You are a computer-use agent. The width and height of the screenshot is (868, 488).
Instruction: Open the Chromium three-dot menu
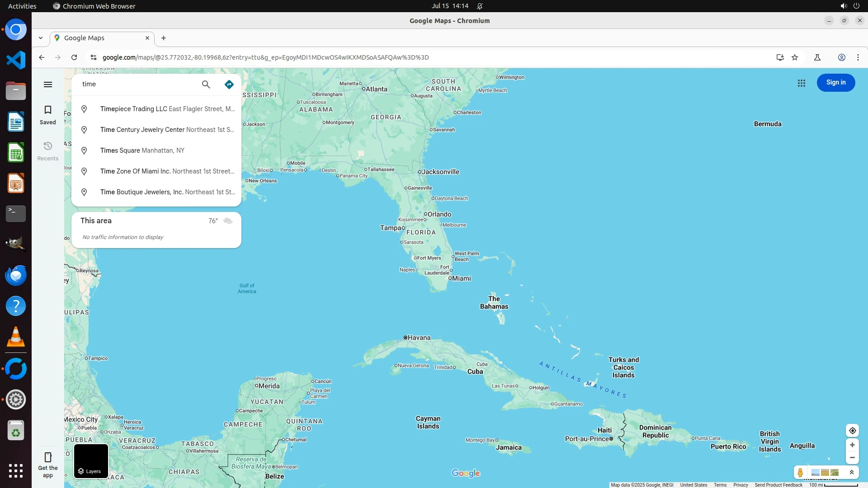pyautogui.click(x=858, y=57)
